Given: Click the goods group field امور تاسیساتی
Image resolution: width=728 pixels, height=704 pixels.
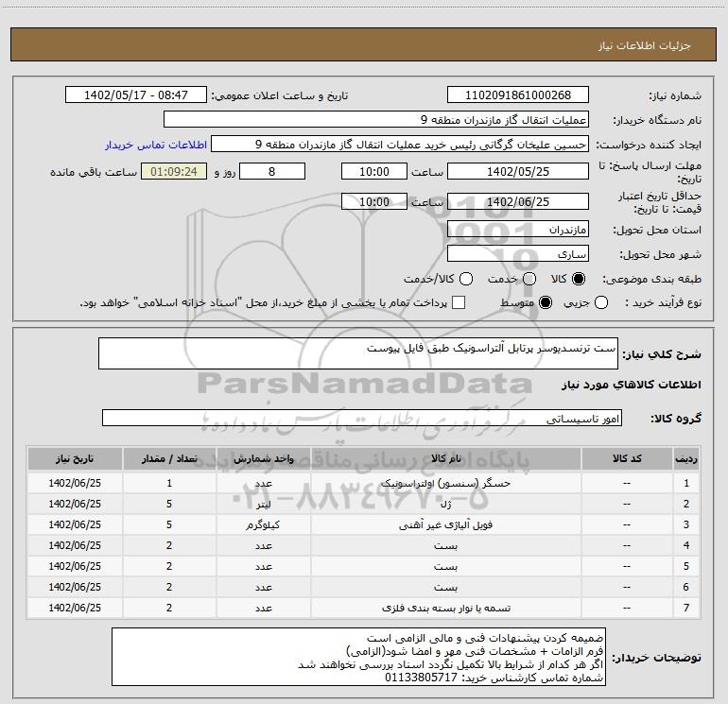Looking at the screenshot, I should point(362,418).
